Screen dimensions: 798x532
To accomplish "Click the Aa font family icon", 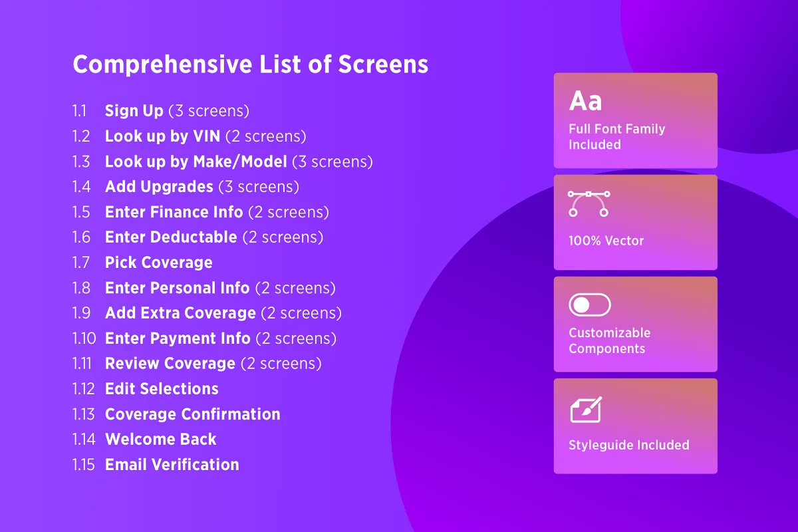I will point(585,101).
